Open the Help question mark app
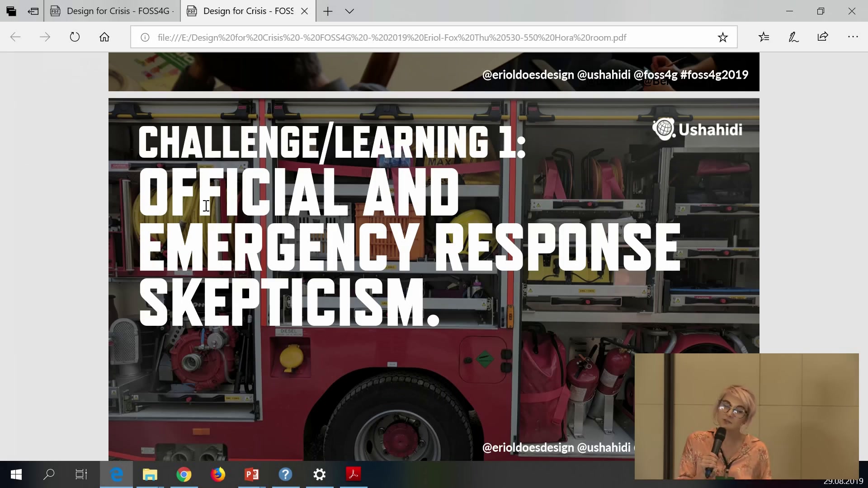 pyautogui.click(x=286, y=474)
